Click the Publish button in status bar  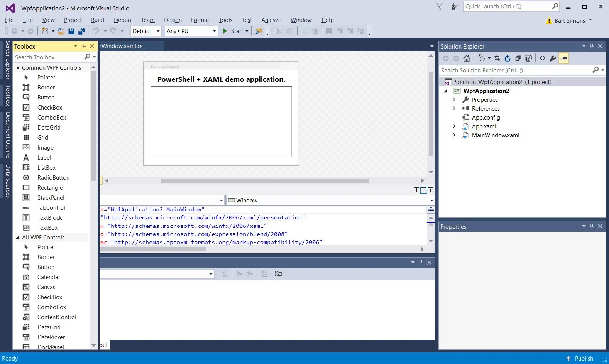click(580, 358)
